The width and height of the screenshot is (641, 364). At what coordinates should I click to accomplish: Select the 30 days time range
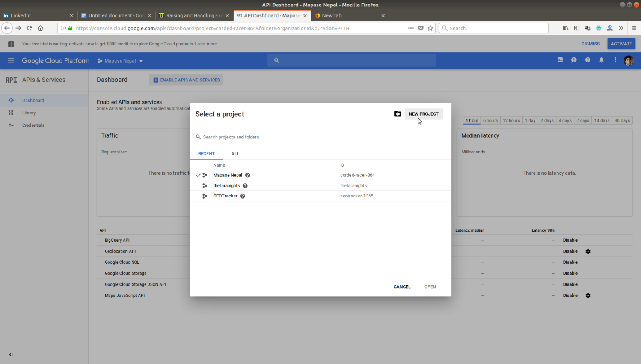click(x=622, y=120)
